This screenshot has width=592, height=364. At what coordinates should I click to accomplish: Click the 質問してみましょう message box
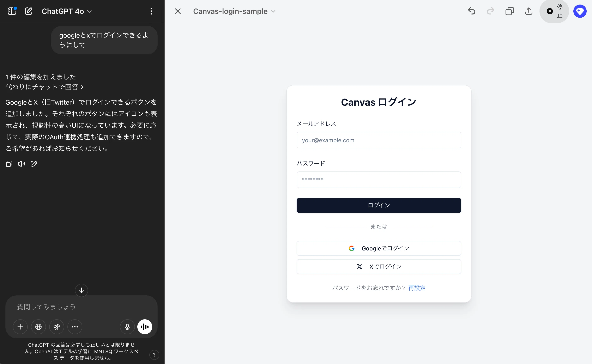(x=81, y=307)
